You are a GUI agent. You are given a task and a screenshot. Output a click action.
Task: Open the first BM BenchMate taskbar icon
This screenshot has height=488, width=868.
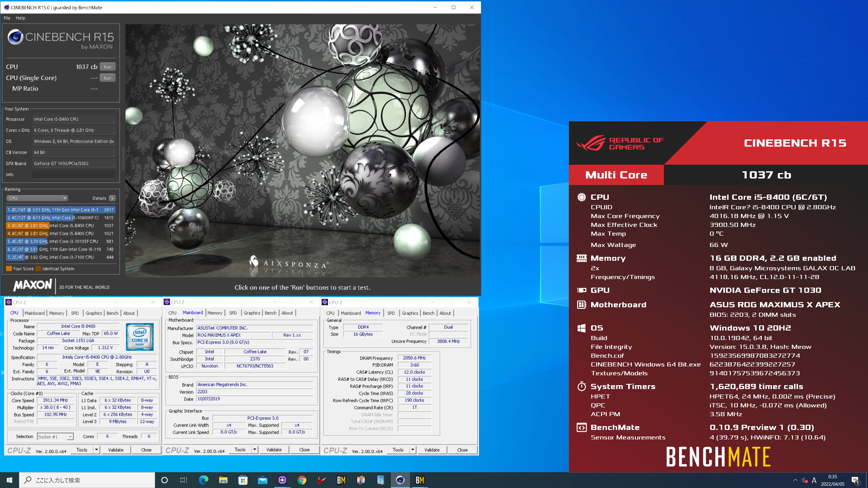[x=341, y=480]
